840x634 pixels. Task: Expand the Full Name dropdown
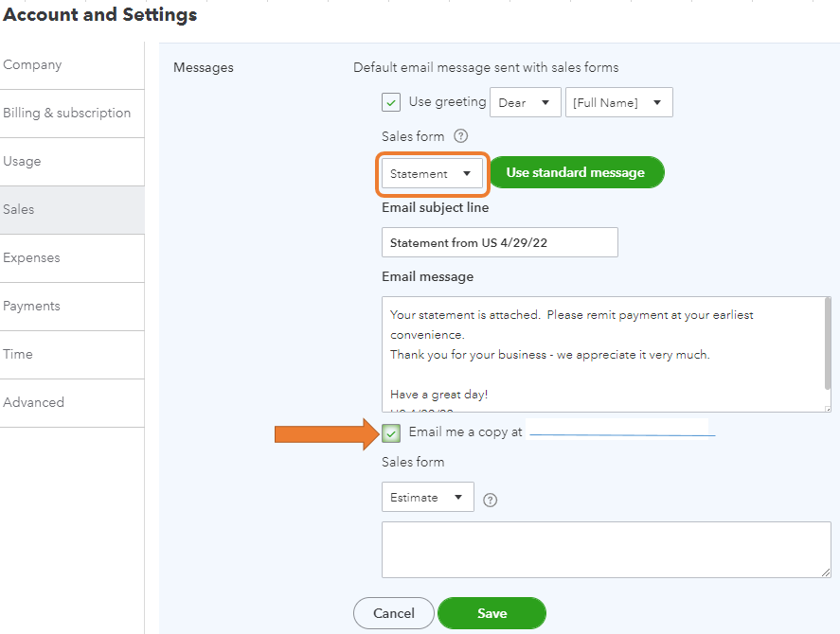tap(618, 102)
